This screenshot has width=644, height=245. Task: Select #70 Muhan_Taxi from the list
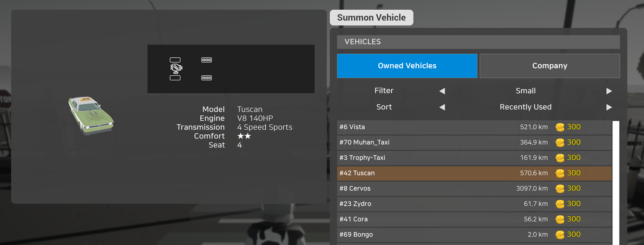pos(474,142)
